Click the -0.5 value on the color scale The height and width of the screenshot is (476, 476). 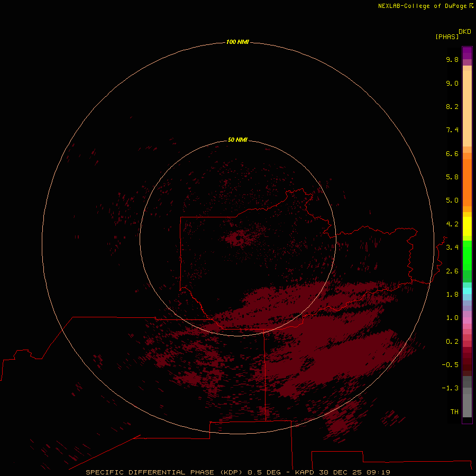point(450,365)
